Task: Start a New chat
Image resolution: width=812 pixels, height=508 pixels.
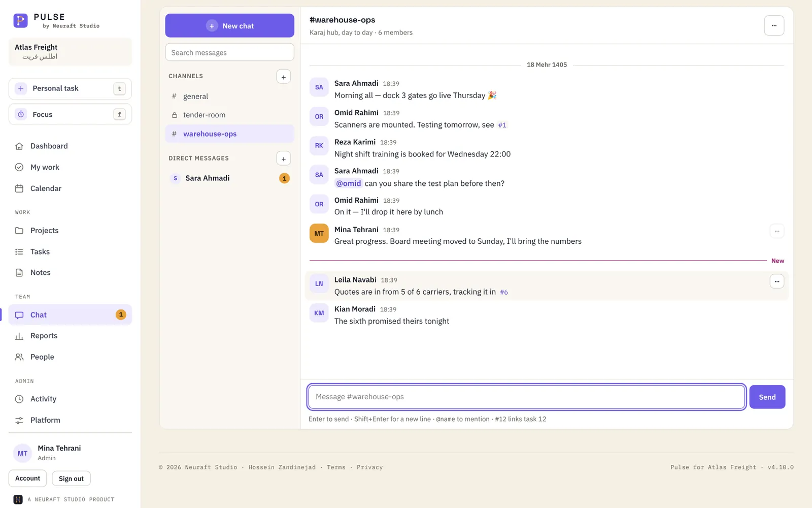Action: click(229, 25)
